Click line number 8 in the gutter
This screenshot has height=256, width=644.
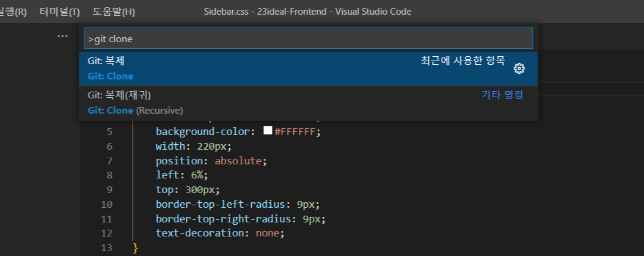(x=109, y=175)
